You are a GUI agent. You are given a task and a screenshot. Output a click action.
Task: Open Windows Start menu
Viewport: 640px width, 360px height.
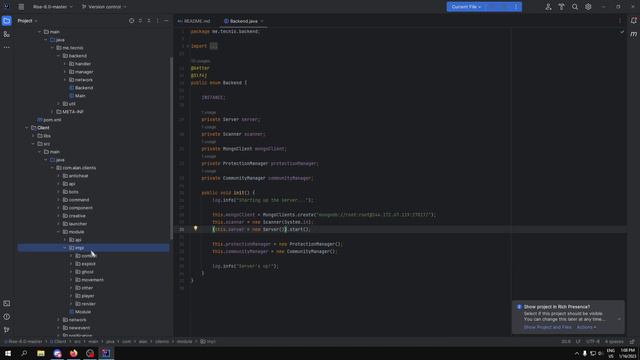pos(8,353)
